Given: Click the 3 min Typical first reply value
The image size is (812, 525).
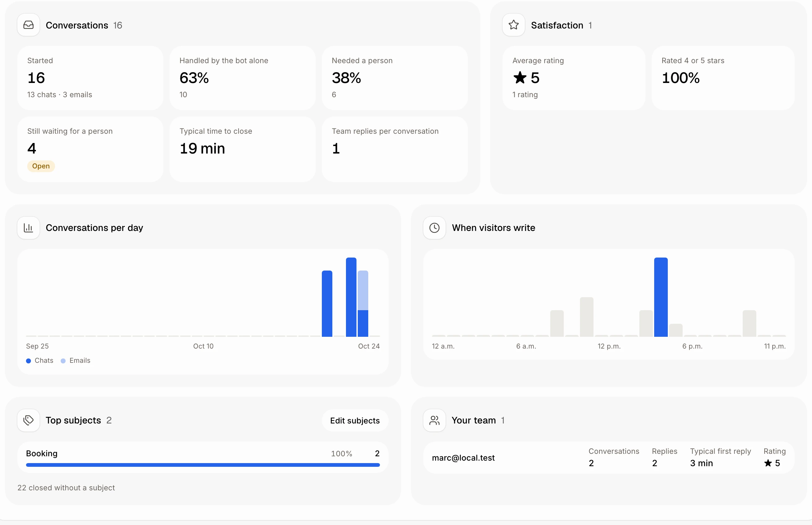Looking at the screenshot, I should [701, 463].
